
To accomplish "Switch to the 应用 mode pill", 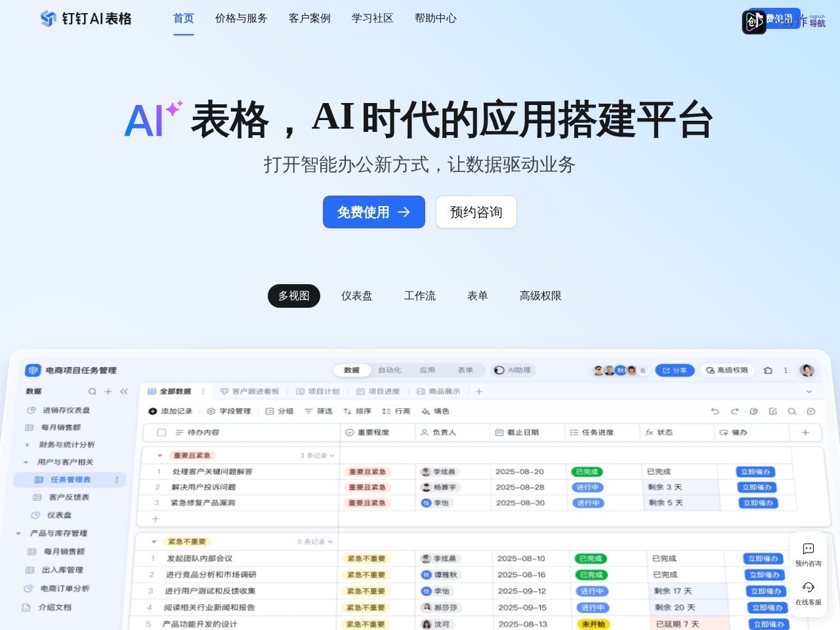I will click(x=428, y=370).
